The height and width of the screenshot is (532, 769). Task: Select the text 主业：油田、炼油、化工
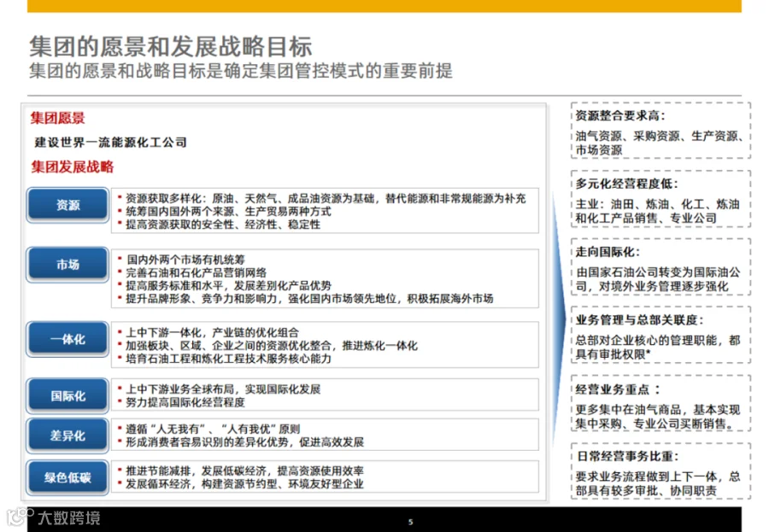657,211
